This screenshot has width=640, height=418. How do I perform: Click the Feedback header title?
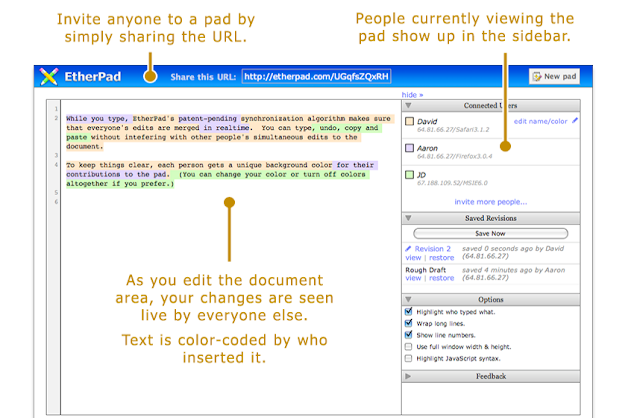click(491, 376)
